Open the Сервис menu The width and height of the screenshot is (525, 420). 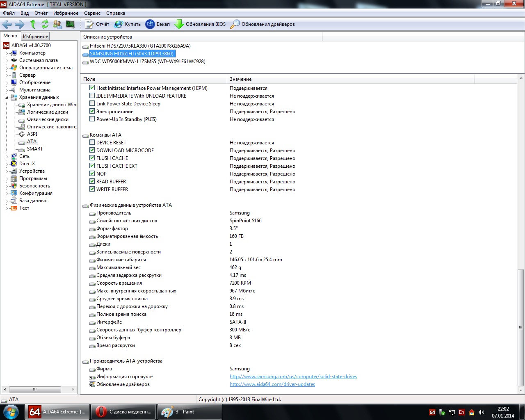pyautogui.click(x=92, y=13)
